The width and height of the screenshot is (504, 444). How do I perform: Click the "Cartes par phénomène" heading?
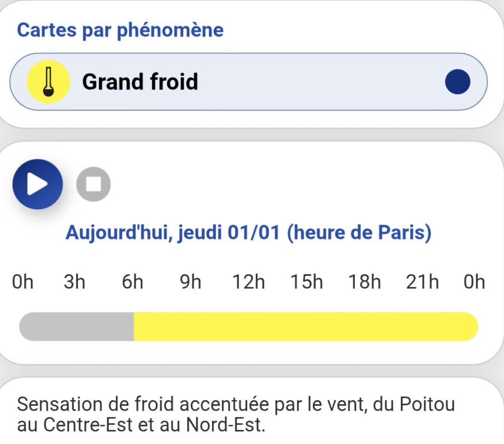[x=120, y=30]
